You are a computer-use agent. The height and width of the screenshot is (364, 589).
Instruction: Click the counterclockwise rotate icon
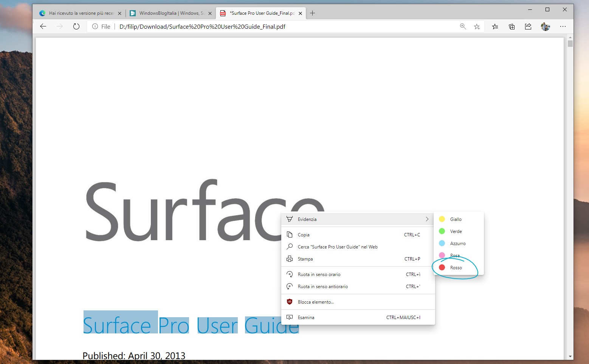coord(290,286)
